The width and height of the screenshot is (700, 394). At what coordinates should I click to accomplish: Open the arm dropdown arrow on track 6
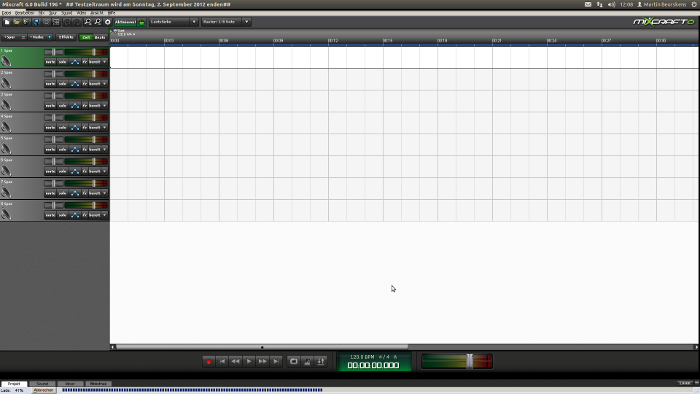tap(105, 171)
